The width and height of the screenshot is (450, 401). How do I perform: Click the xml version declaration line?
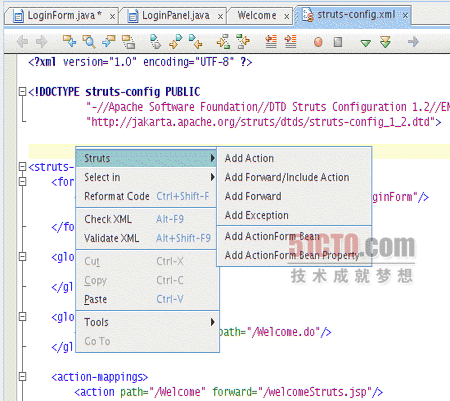tap(140, 62)
